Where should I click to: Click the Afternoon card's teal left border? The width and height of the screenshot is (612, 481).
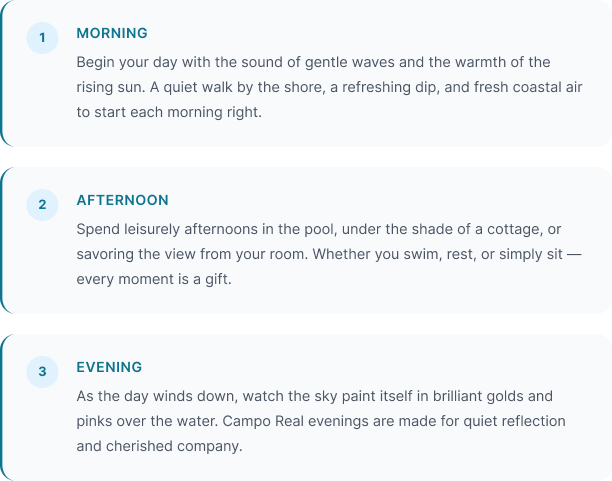pyautogui.click(x=2, y=240)
